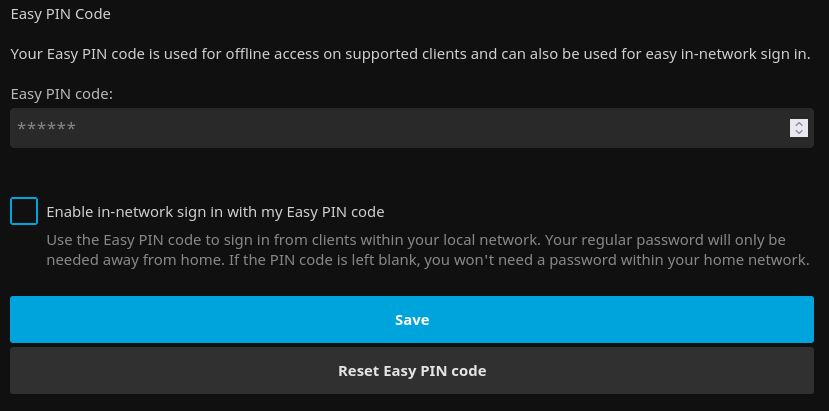The width and height of the screenshot is (829, 411).
Task: Save the Easy PIN settings
Action: 412,320
